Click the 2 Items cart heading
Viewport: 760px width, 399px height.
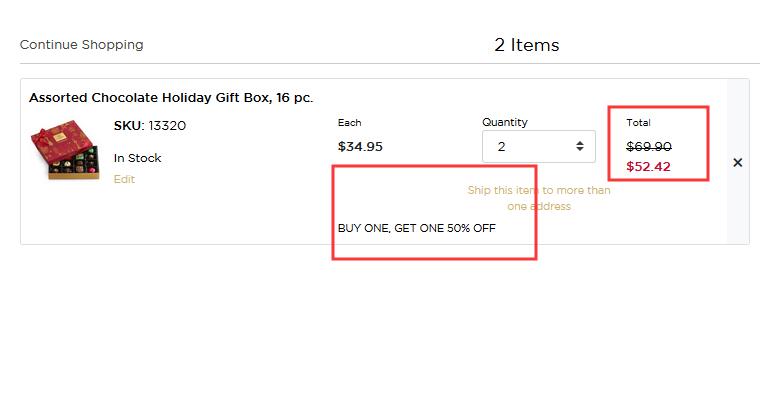[526, 45]
